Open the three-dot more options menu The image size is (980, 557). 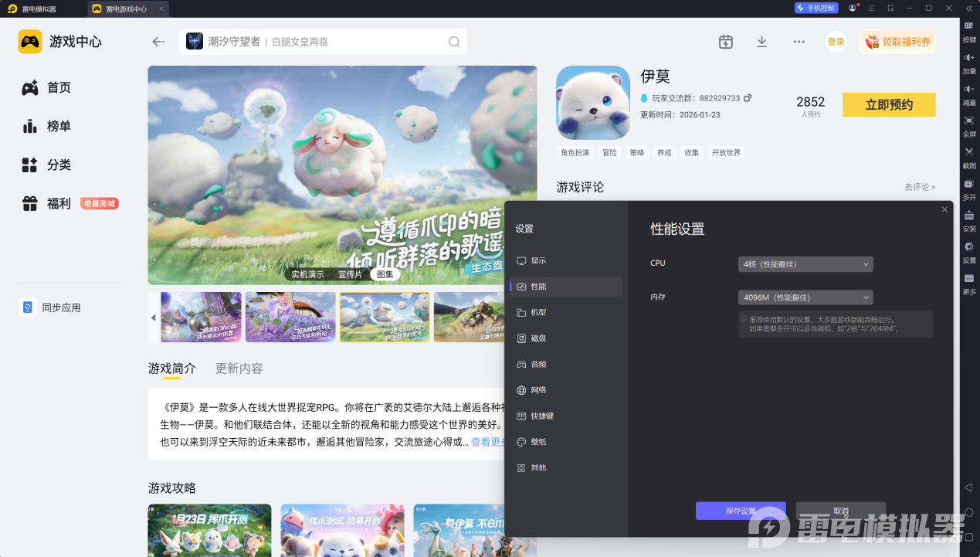click(x=799, y=42)
